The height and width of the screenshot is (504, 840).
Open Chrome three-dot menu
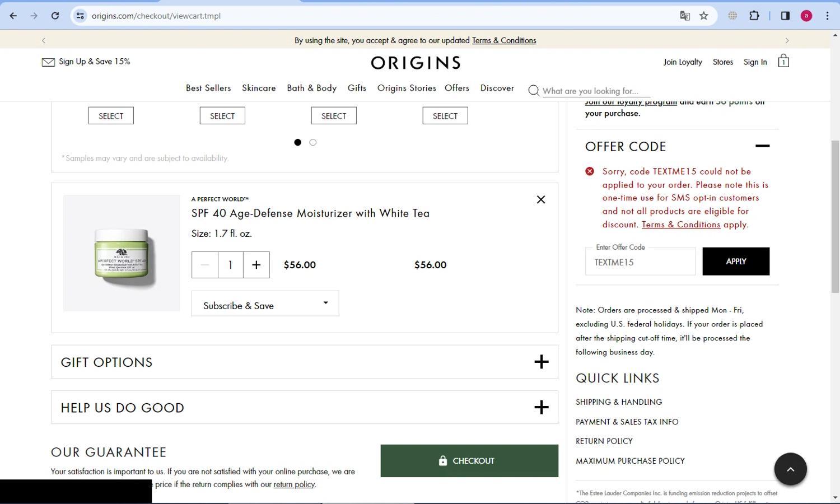pyautogui.click(x=827, y=16)
